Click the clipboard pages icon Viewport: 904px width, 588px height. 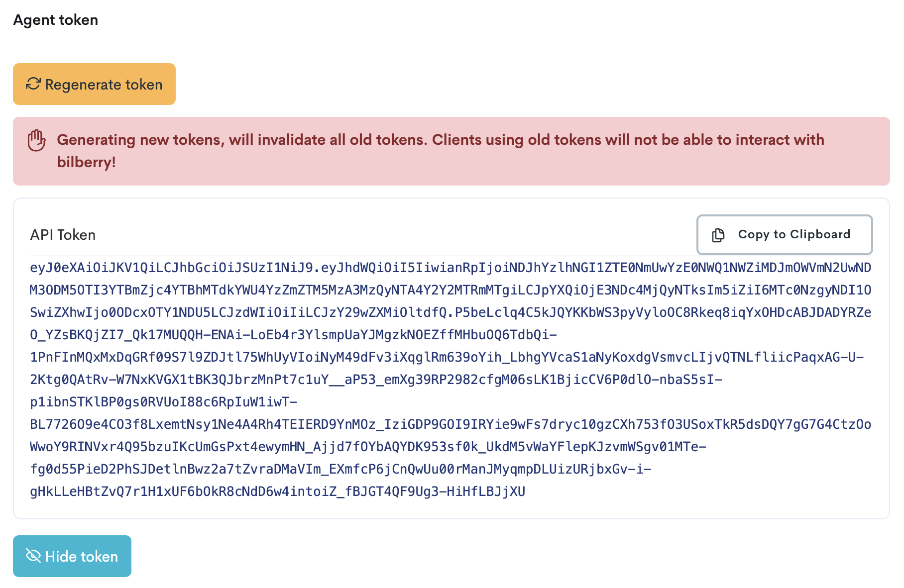point(718,235)
